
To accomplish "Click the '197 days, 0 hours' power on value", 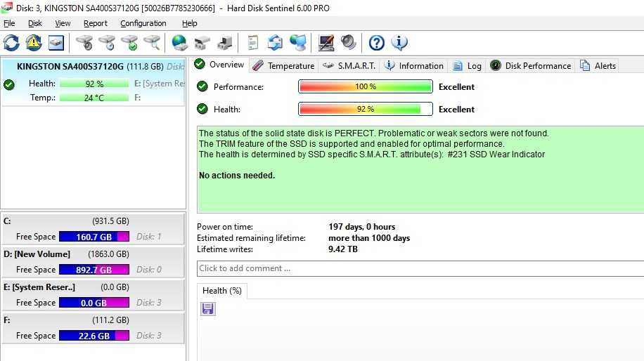I will coord(362,226).
